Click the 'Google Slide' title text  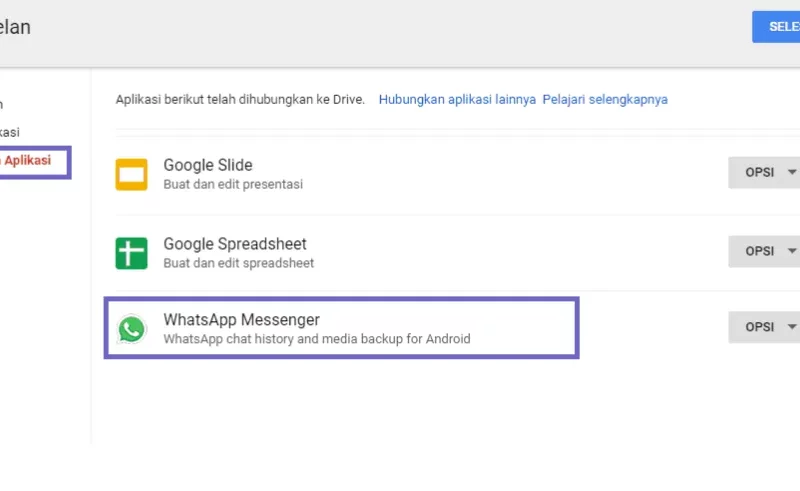(208, 165)
